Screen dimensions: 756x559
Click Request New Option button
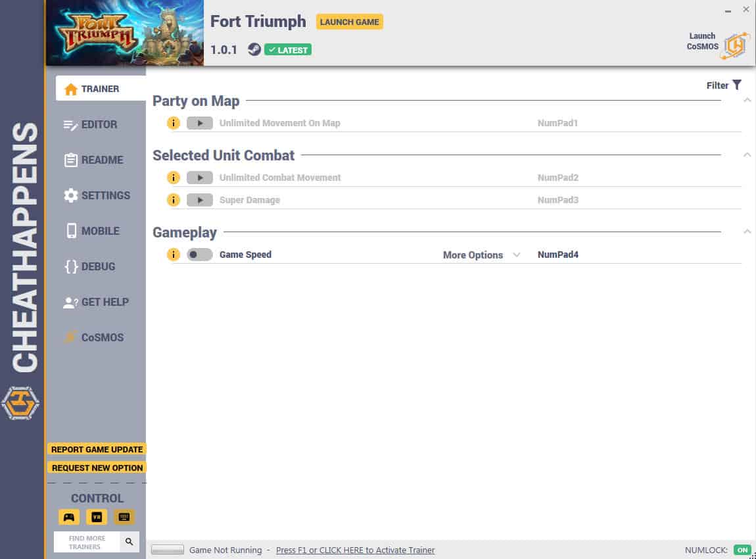pyautogui.click(x=97, y=468)
